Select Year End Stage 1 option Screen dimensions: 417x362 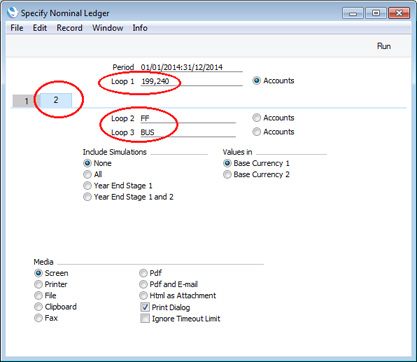tap(87, 186)
